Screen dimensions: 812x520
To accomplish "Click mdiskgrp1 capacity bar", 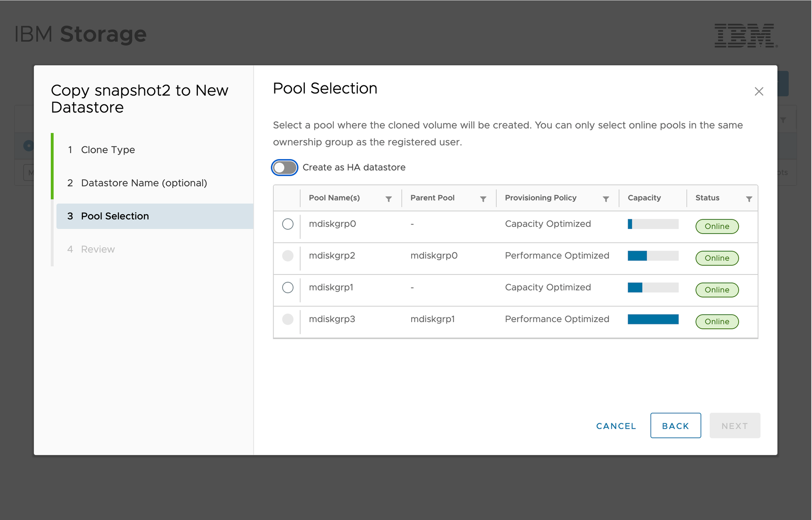I will pyautogui.click(x=653, y=288).
